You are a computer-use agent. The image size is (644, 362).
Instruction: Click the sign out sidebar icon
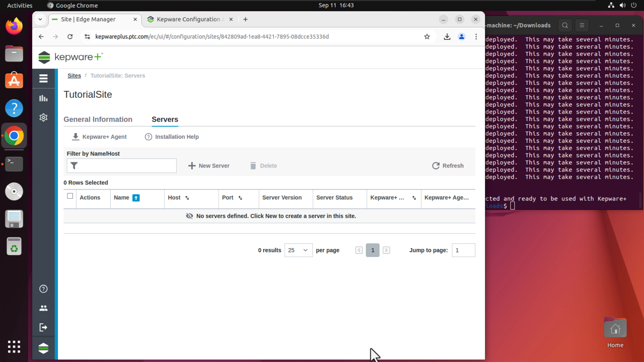pyautogui.click(x=43, y=327)
